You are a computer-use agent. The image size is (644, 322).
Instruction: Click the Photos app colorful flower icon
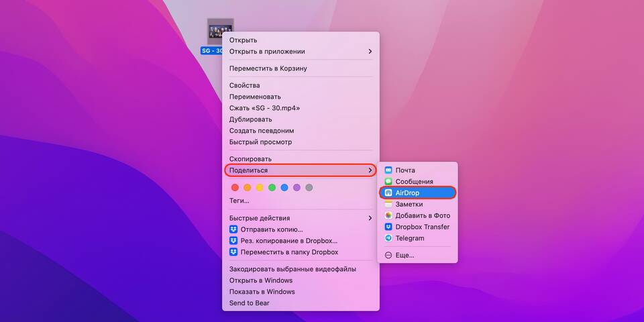(388, 215)
